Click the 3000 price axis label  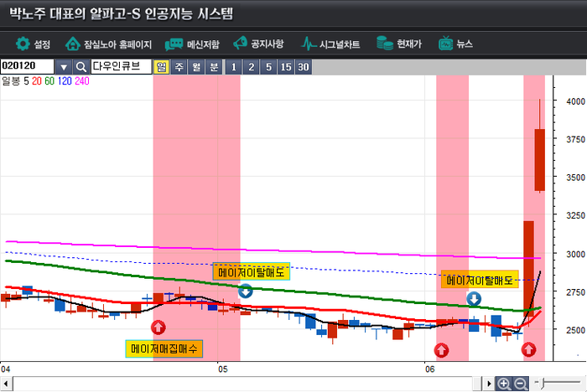(575, 254)
